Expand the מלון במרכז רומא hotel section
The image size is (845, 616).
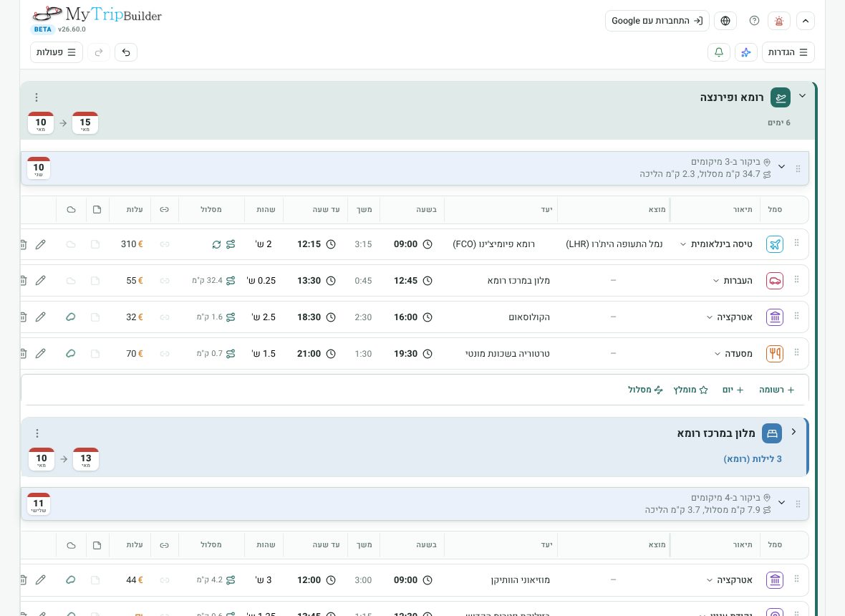(x=794, y=432)
